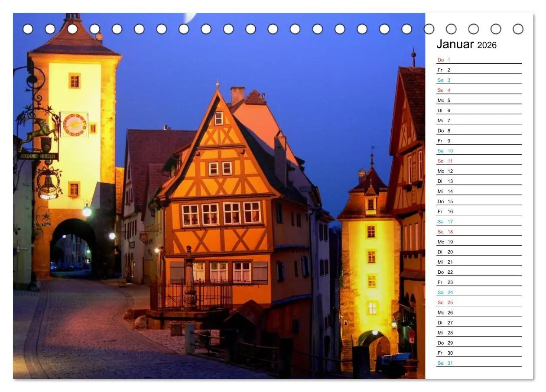
Task: Select the 'Do 29' calendar row
Action: click(479, 343)
